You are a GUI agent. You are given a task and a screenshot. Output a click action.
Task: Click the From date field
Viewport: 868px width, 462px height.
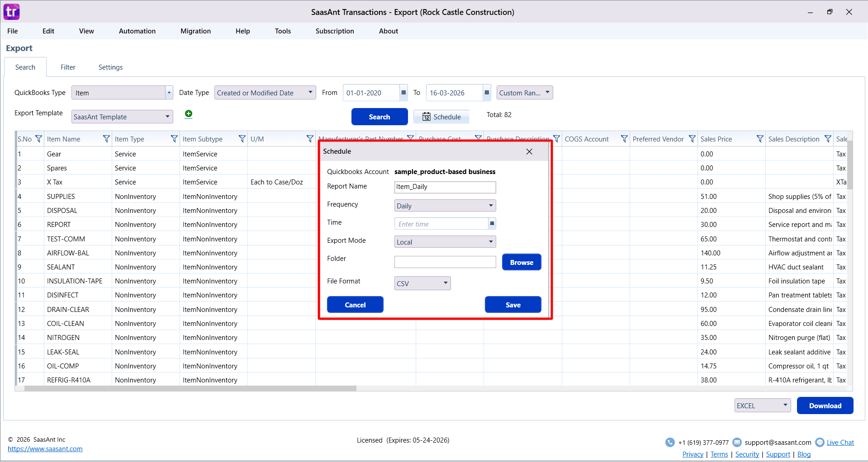click(371, 93)
